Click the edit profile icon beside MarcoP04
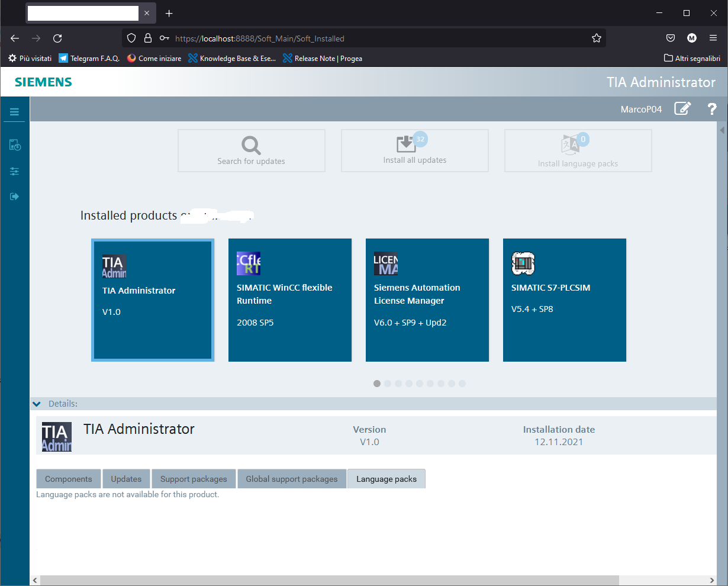The width and height of the screenshot is (728, 586). 682,109
